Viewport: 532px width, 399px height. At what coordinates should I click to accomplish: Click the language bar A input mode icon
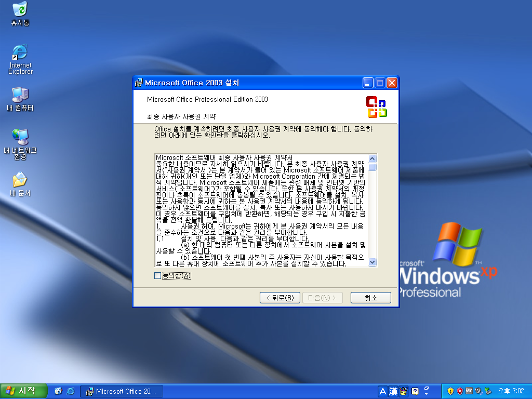pyautogui.click(x=383, y=391)
